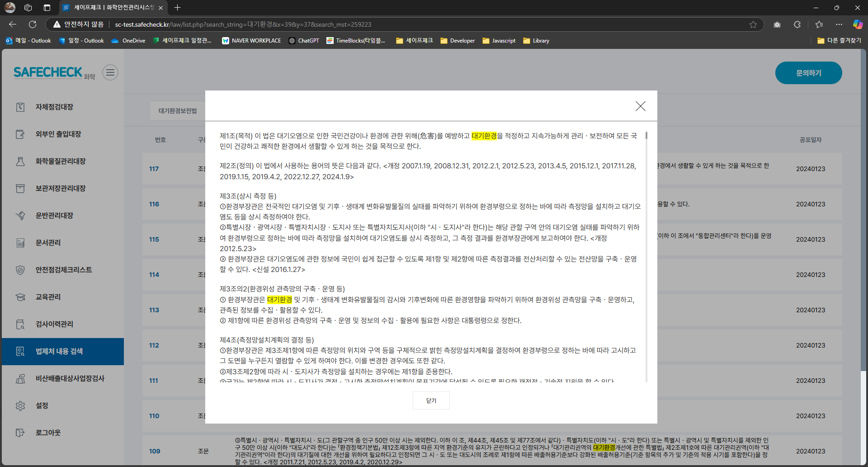Click row number 114
Viewport: 868px width, 467px height.
[x=154, y=275]
